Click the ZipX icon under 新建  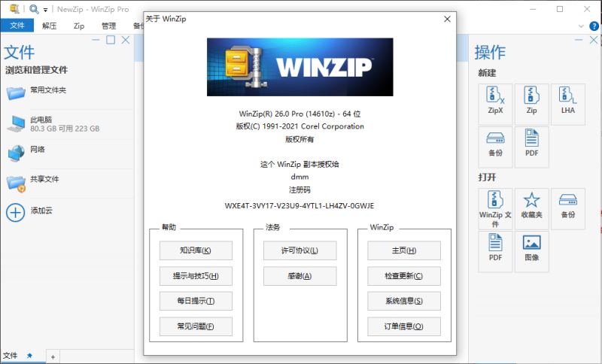tap(494, 99)
